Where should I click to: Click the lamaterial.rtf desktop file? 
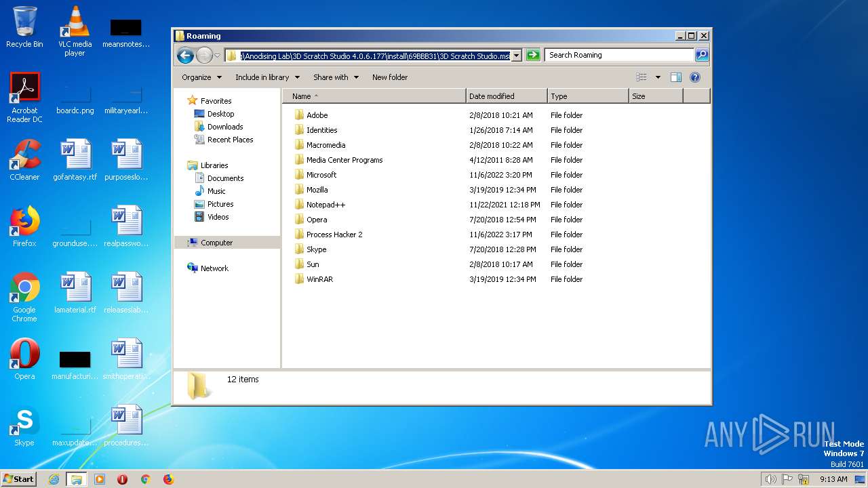75,293
